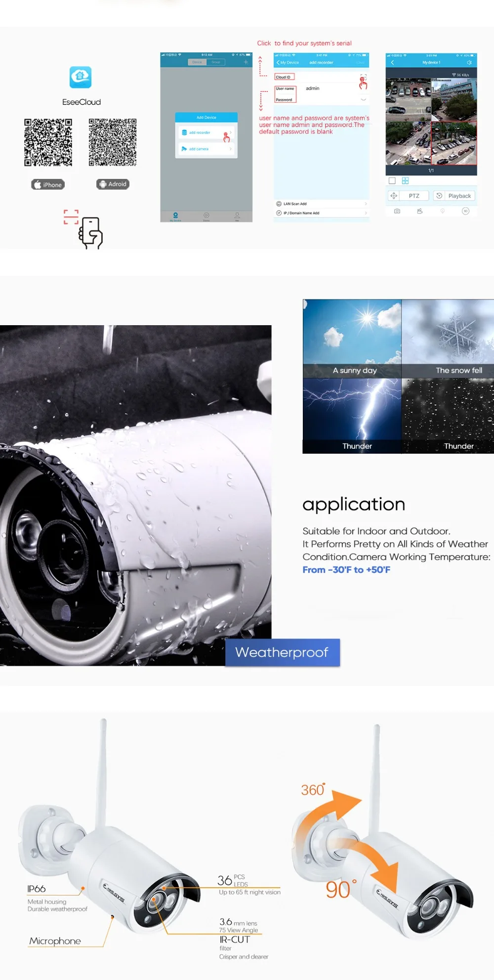Click the phone scanning QR illustration
The height and width of the screenshot is (980, 494).
click(83, 229)
